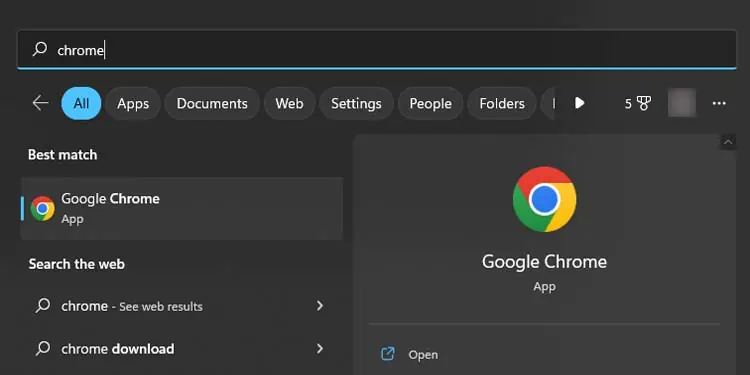Click the small Chrome icon in best match
Viewport: 750px width, 375px height.
pyautogui.click(x=43, y=209)
